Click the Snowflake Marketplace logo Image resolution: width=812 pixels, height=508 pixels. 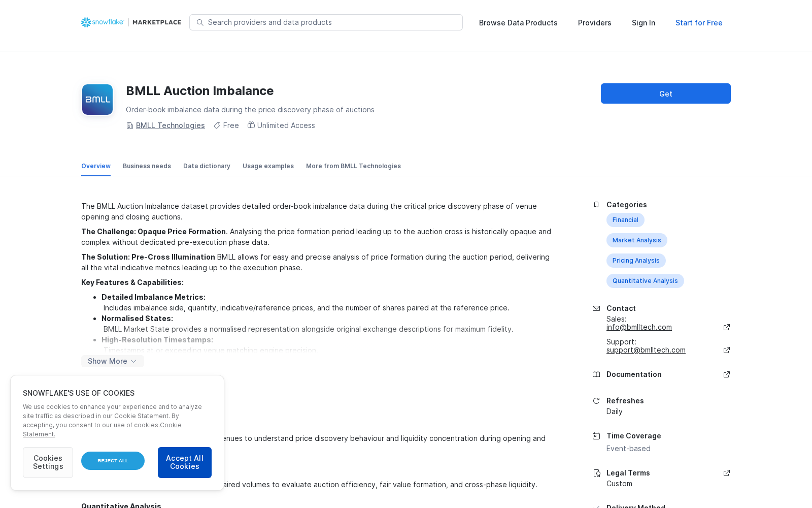point(131,22)
